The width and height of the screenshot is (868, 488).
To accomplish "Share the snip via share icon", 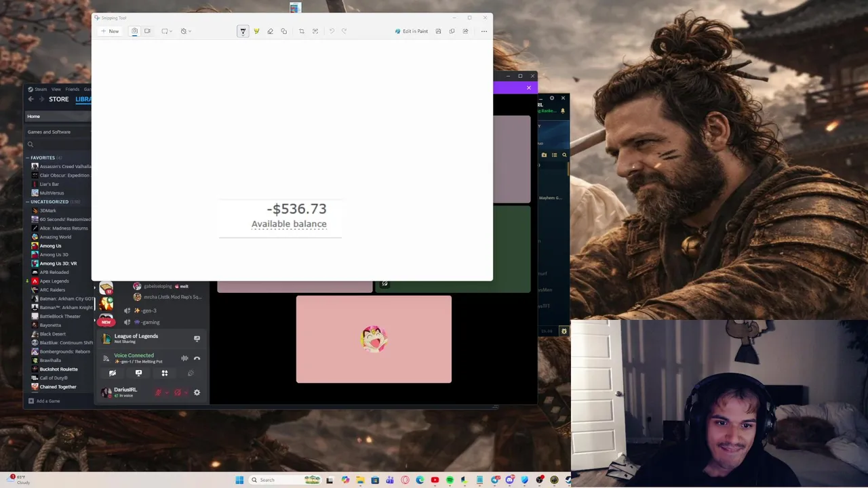I will [x=465, y=31].
